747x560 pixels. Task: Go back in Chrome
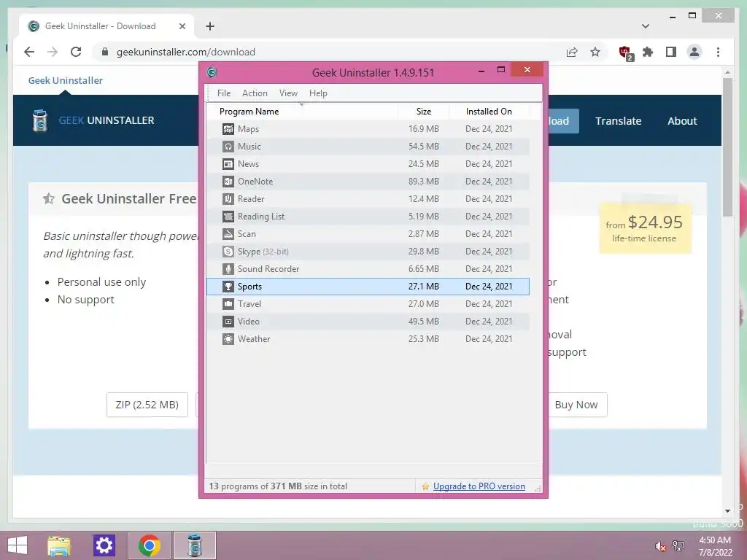click(29, 52)
